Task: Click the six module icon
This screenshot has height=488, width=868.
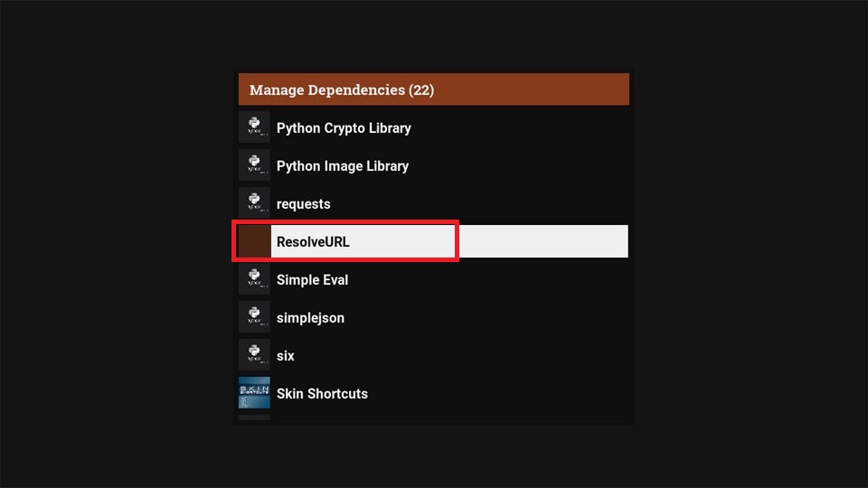Action: coord(254,354)
